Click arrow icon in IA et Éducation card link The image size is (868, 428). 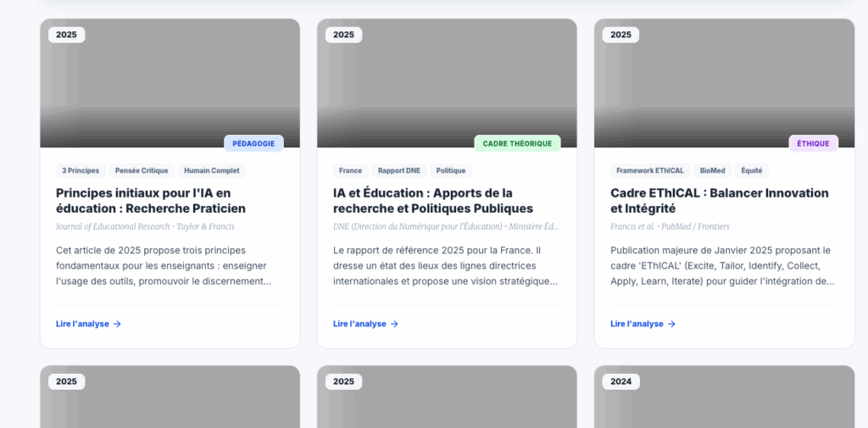tap(394, 324)
